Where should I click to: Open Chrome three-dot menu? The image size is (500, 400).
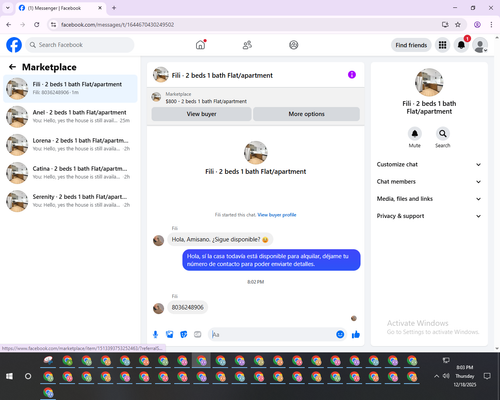click(491, 25)
